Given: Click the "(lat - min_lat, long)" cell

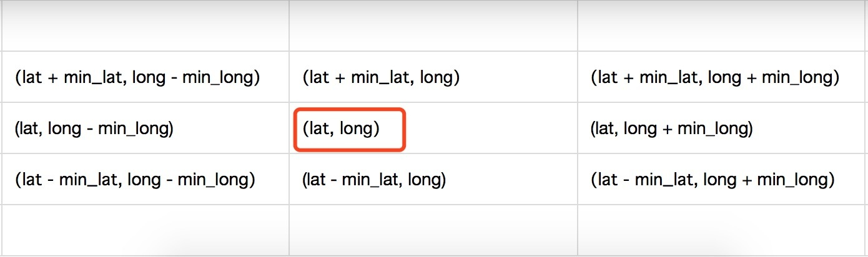Looking at the screenshot, I should point(373,180).
